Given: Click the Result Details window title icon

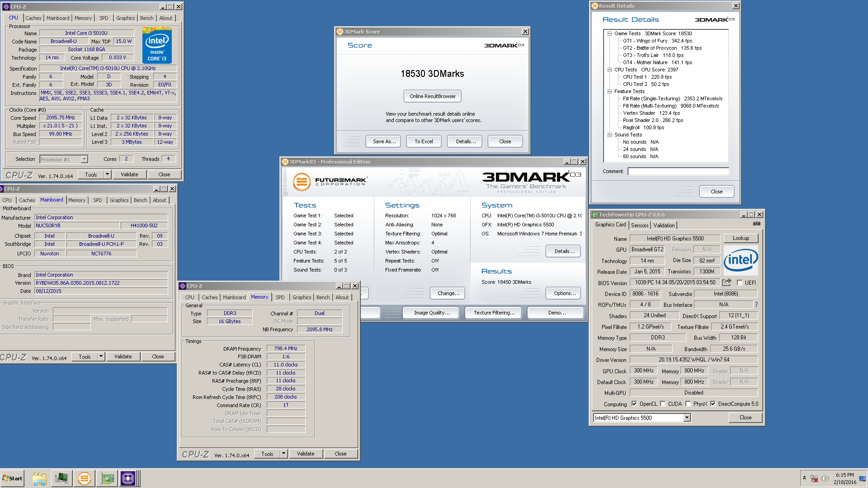Looking at the screenshot, I should (x=595, y=6).
